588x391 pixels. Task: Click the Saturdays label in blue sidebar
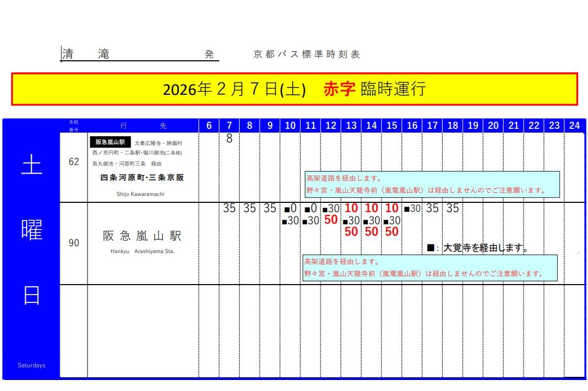(x=32, y=365)
